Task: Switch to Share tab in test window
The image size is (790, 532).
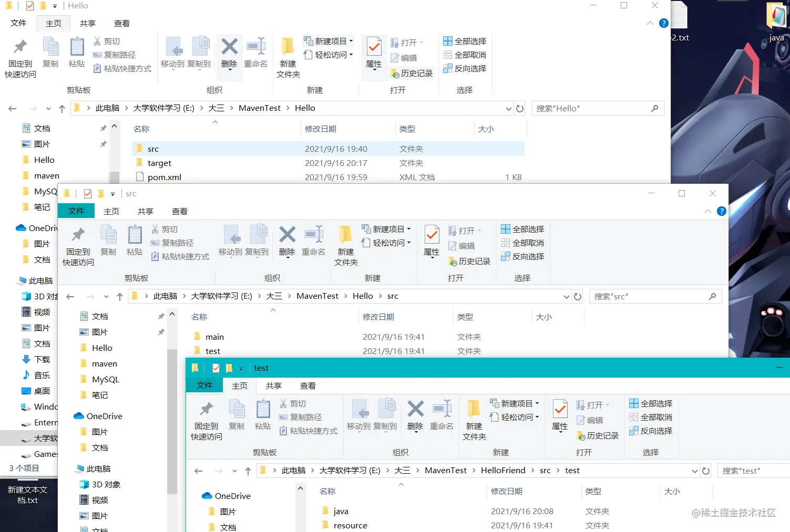Action: point(274,385)
